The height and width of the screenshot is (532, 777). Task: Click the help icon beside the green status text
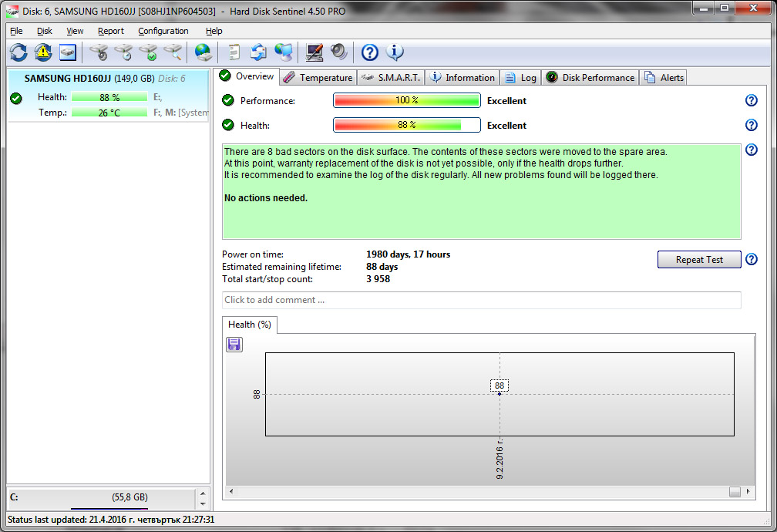coord(752,150)
